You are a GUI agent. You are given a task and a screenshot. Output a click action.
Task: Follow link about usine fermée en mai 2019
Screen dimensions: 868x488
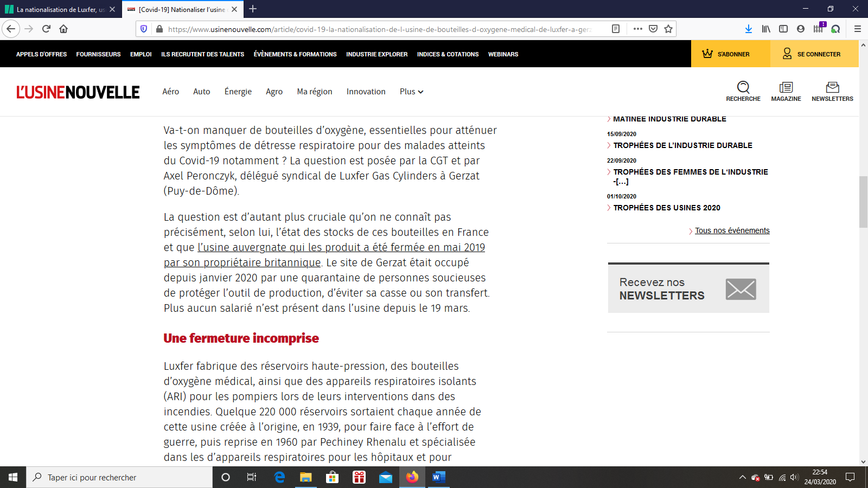(324, 255)
